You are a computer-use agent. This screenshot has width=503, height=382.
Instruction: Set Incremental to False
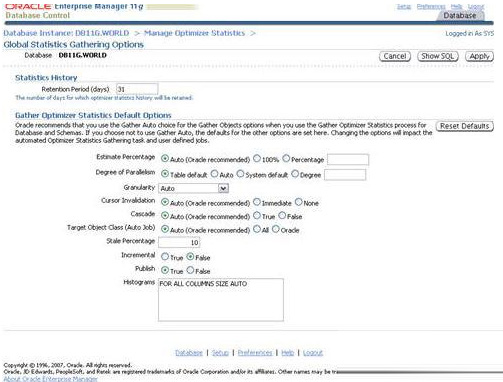pyautogui.click(x=190, y=257)
